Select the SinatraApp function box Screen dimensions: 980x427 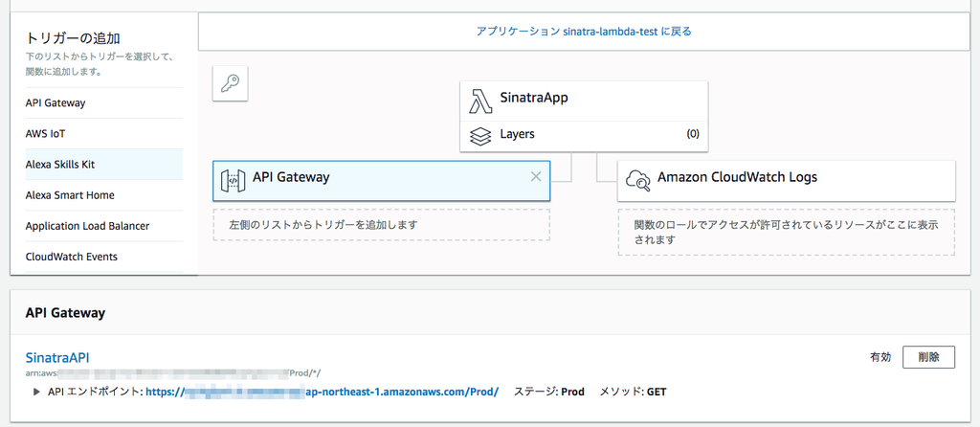tap(584, 101)
